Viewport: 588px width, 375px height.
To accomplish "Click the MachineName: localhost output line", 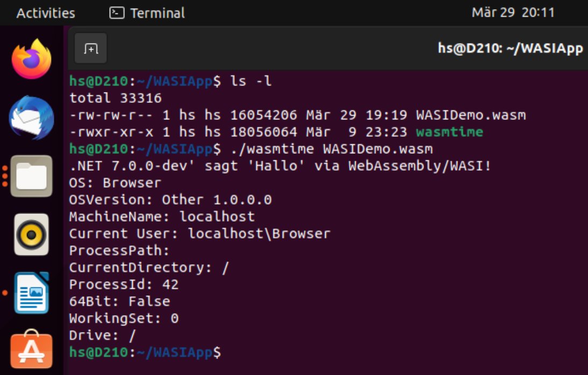I will [162, 217].
